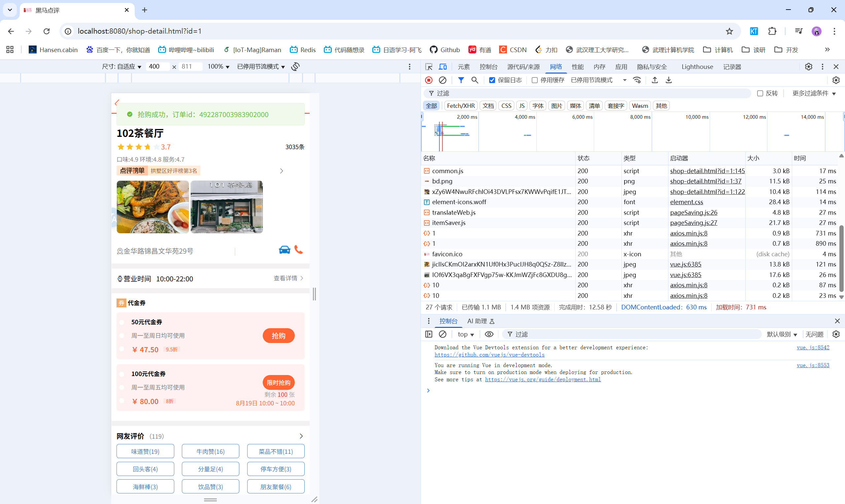Screen dimensions: 845x504
Task: Toggle the device toolbar icon
Action: [x=443, y=67]
